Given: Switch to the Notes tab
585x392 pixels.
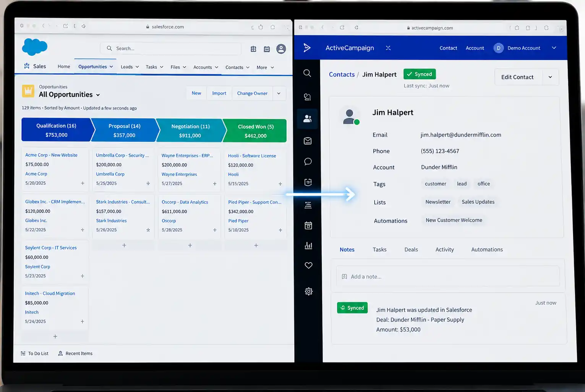Looking at the screenshot, I should [x=347, y=250].
